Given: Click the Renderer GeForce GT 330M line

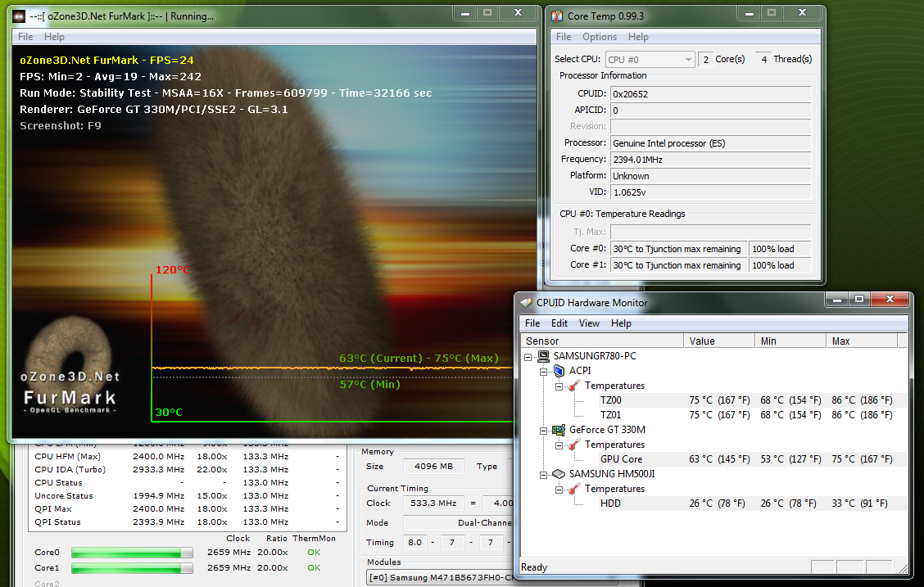Looking at the screenshot, I should pos(154,109).
